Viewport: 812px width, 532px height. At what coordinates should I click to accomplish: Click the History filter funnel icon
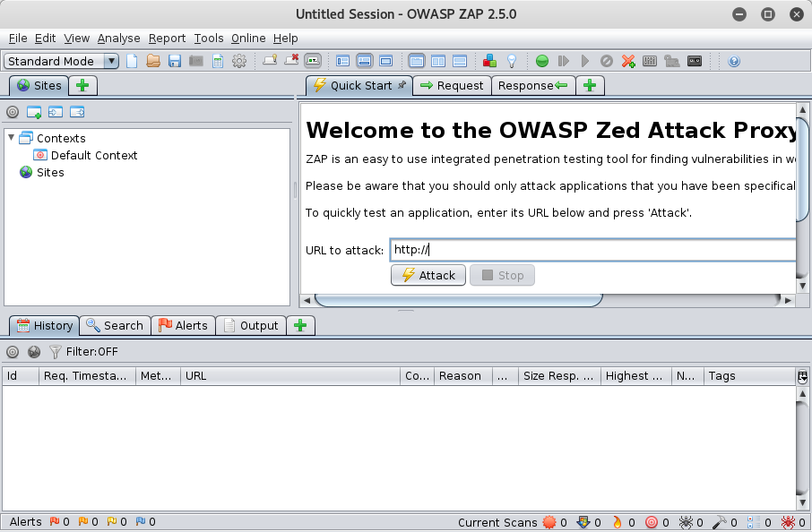pyautogui.click(x=56, y=352)
